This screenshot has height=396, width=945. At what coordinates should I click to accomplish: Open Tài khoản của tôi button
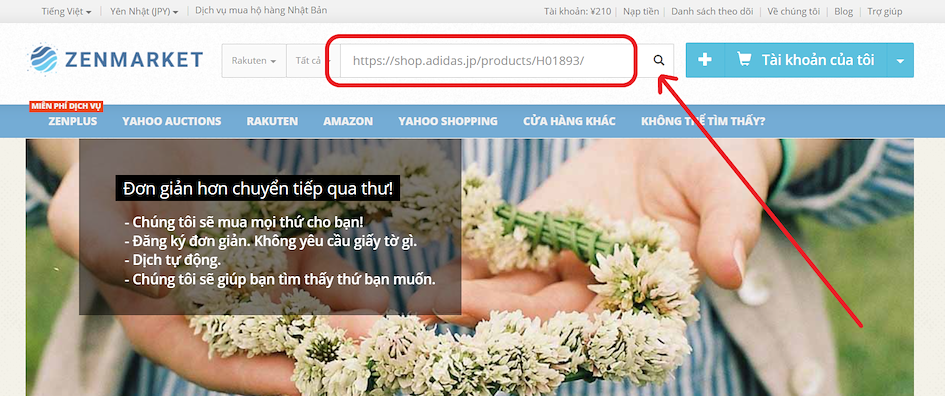[806, 60]
